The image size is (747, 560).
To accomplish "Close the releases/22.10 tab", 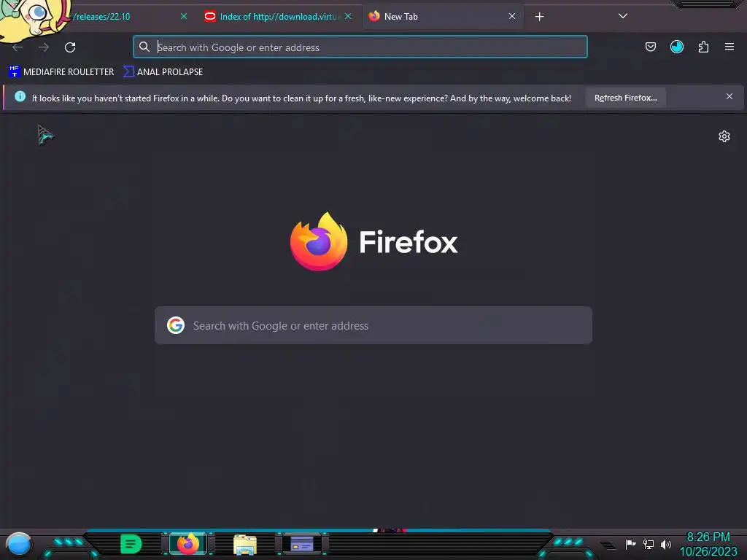I will pos(183,16).
